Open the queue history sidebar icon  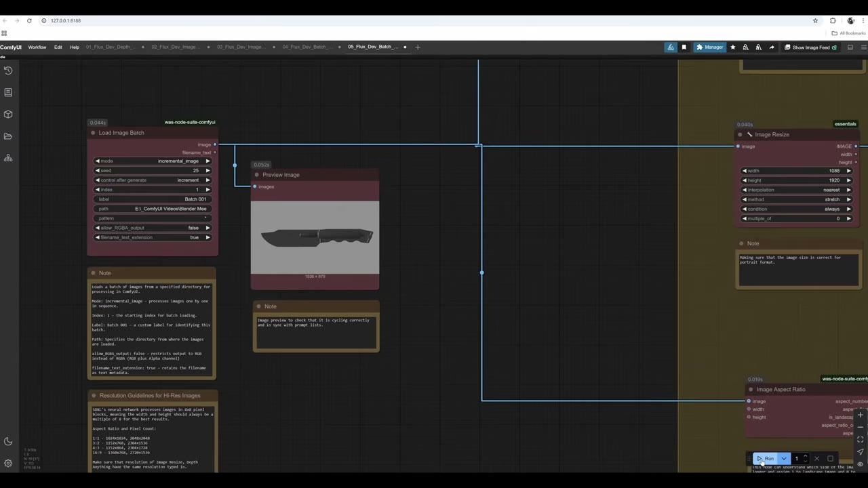click(8, 70)
